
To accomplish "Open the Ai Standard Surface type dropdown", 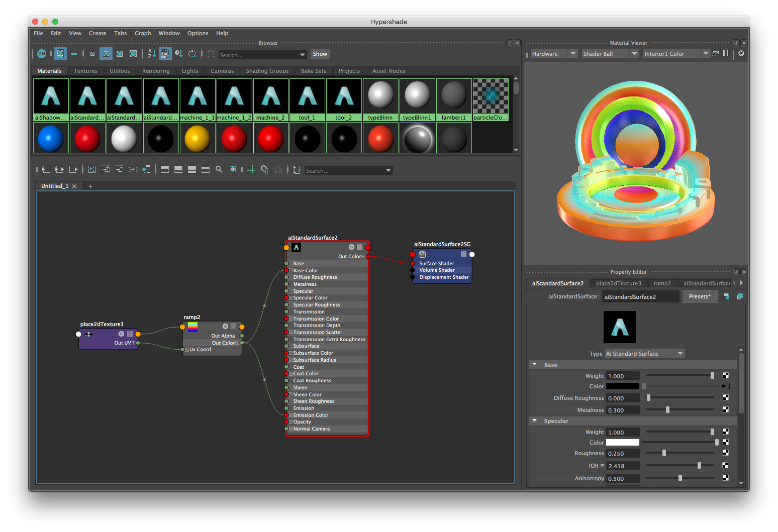I will click(x=644, y=354).
